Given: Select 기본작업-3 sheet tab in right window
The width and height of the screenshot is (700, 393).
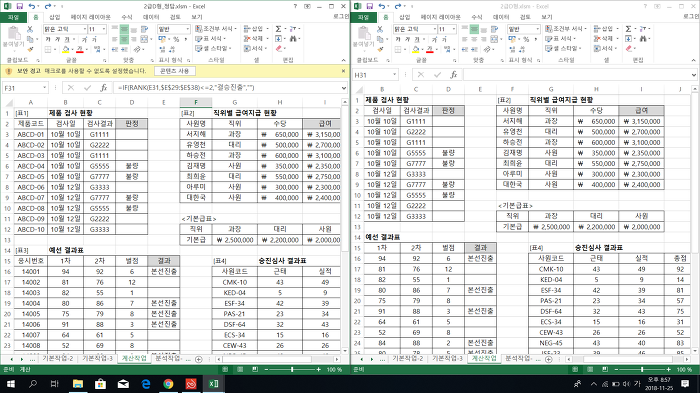Looking at the screenshot, I should coord(447,359).
